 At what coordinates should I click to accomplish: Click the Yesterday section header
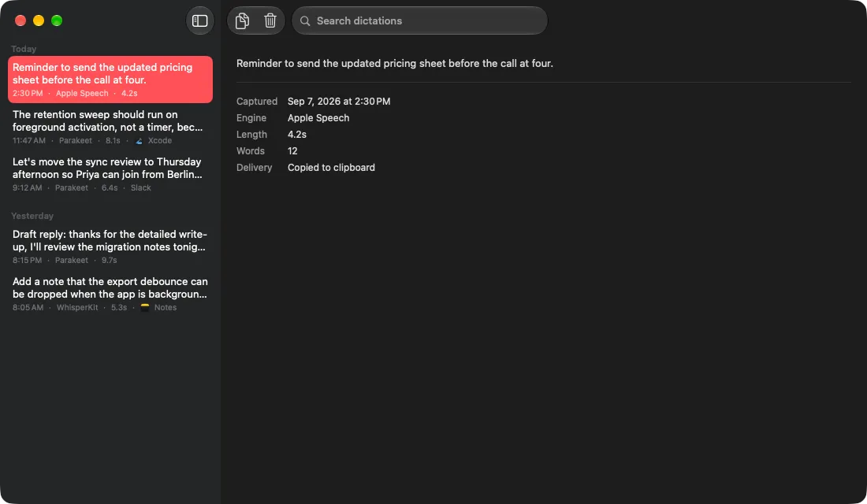coord(32,216)
